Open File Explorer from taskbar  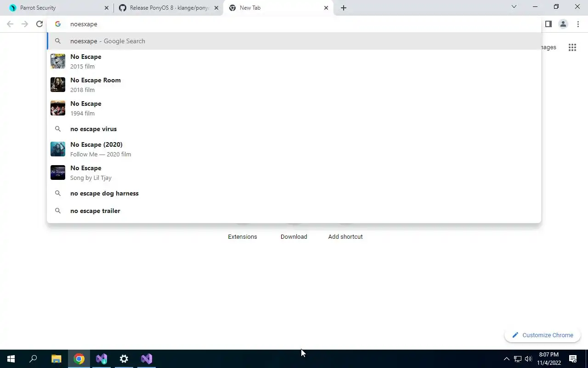tap(56, 359)
